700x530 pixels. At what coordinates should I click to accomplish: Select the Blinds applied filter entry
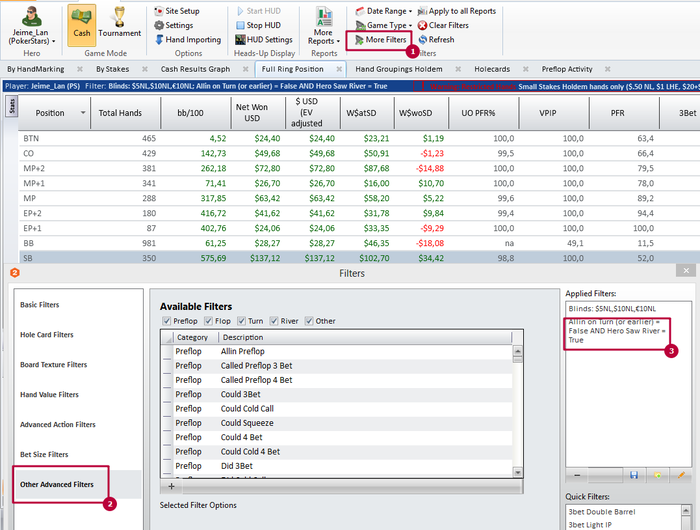click(612, 309)
